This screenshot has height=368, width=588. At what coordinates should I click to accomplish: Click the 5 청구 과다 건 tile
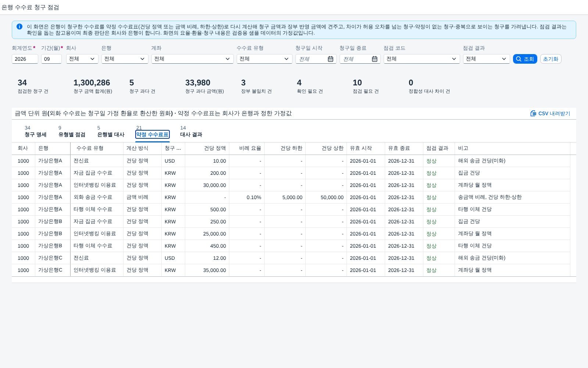tap(142, 86)
